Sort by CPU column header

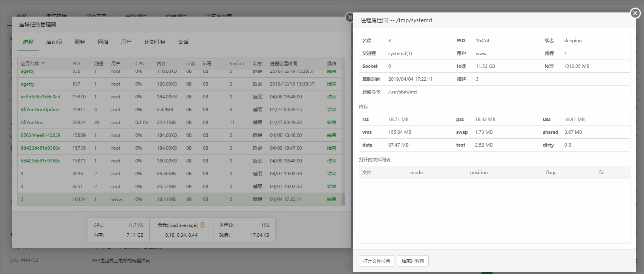tap(140, 63)
